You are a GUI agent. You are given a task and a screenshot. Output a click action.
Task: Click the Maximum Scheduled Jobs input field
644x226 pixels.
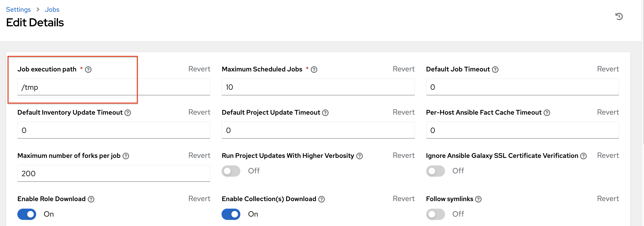pyautogui.click(x=318, y=87)
